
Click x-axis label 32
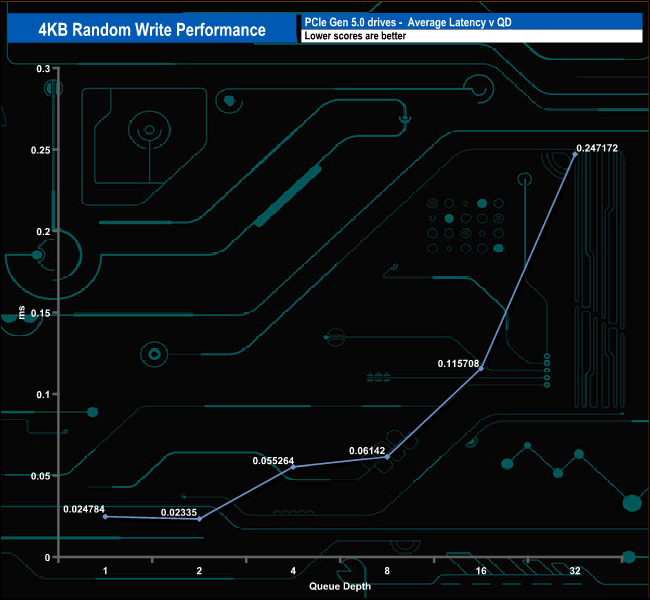click(575, 571)
